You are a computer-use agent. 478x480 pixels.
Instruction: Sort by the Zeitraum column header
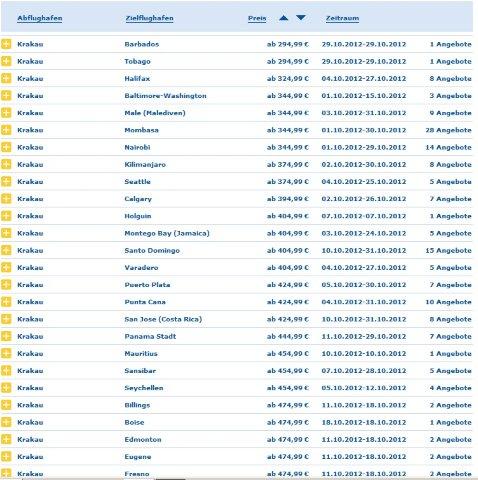(x=342, y=18)
